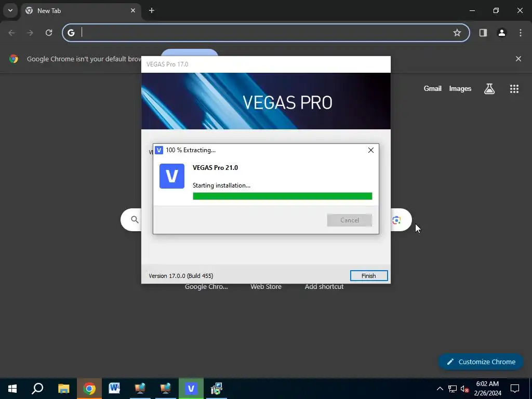
Task: Open Windows Start menu
Action: pos(12,389)
